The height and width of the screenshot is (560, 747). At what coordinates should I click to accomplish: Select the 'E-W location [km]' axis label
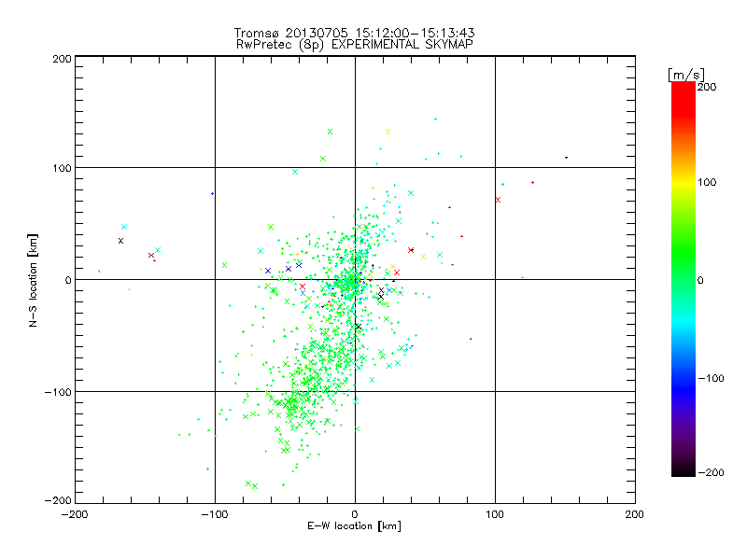pos(354,526)
